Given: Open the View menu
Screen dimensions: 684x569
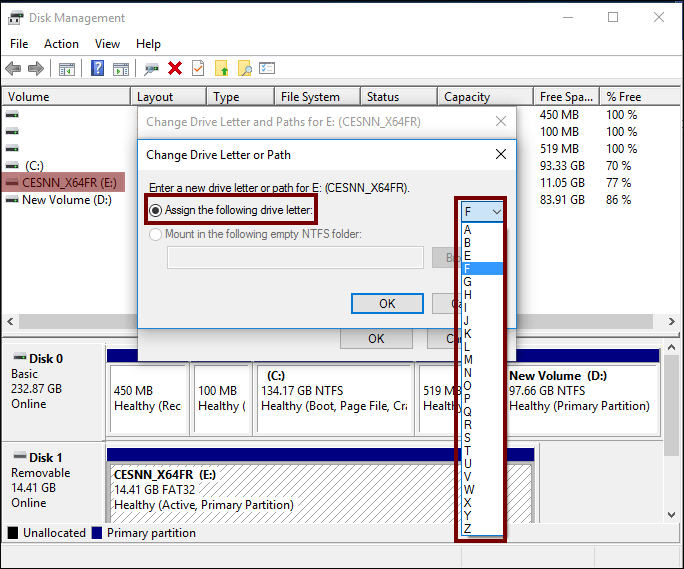Looking at the screenshot, I should 107,44.
